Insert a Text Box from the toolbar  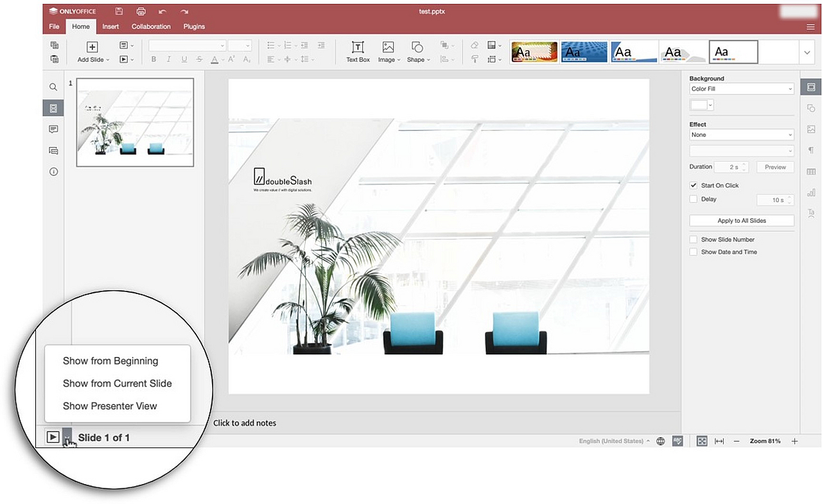358,52
